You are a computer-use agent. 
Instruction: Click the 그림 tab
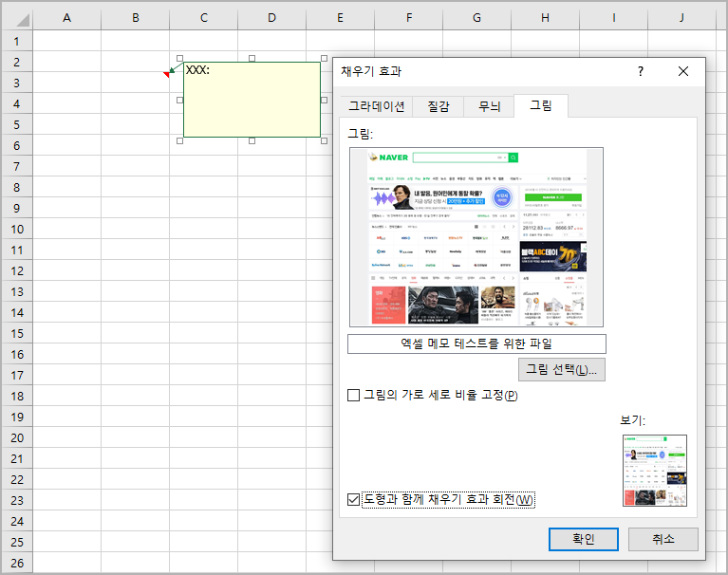pyautogui.click(x=541, y=105)
